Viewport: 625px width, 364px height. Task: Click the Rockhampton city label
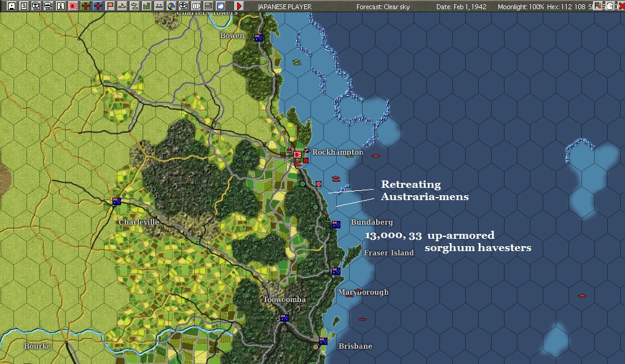[337, 152]
